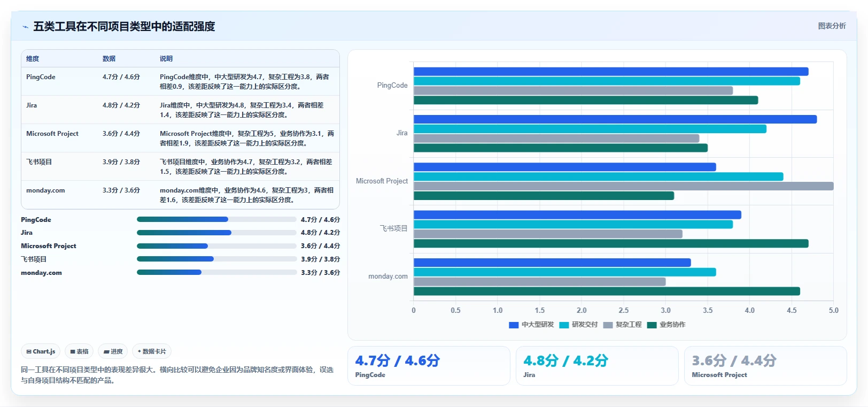Click the 飞书项目 label on the chart axis
This screenshot has width=868, height=407.
pos(393,229)
